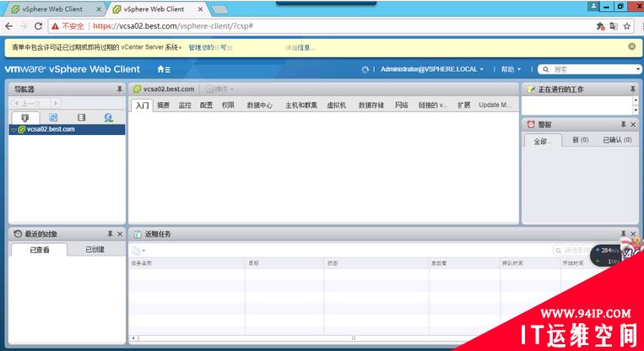Open the 操作 actions dropdown
This screenshot has height=351, width=644.
219,89
